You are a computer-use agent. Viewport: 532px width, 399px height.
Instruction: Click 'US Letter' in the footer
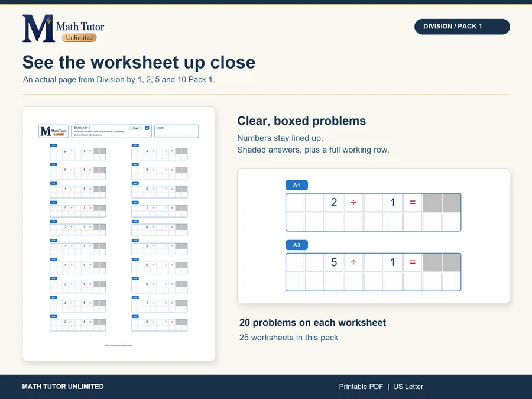pos(408,387)
